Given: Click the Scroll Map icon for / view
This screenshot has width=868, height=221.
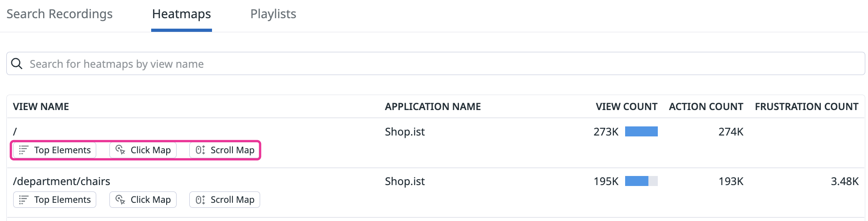Looking at the screenshot, I should (200, 150).
